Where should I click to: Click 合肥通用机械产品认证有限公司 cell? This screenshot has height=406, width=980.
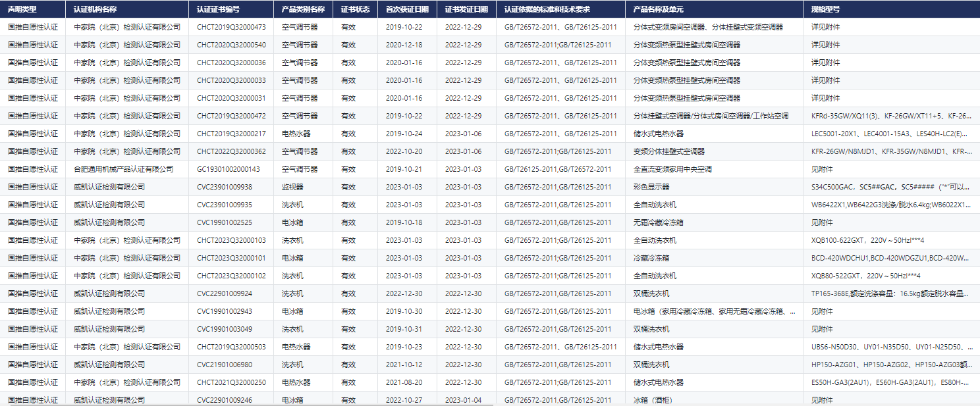(124, 169)
